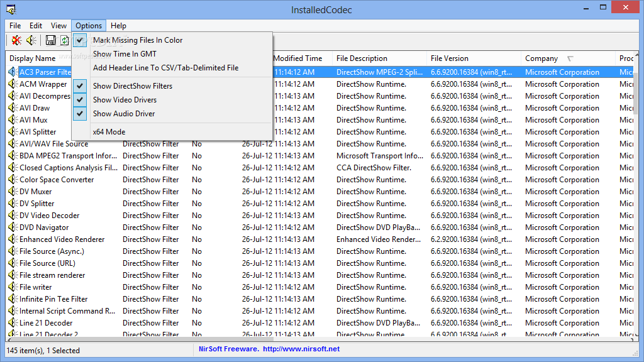This screenshot has width=644, height=362.
Task: Click the speaker icon beside Internal Script Command
Action: point(13,310)
